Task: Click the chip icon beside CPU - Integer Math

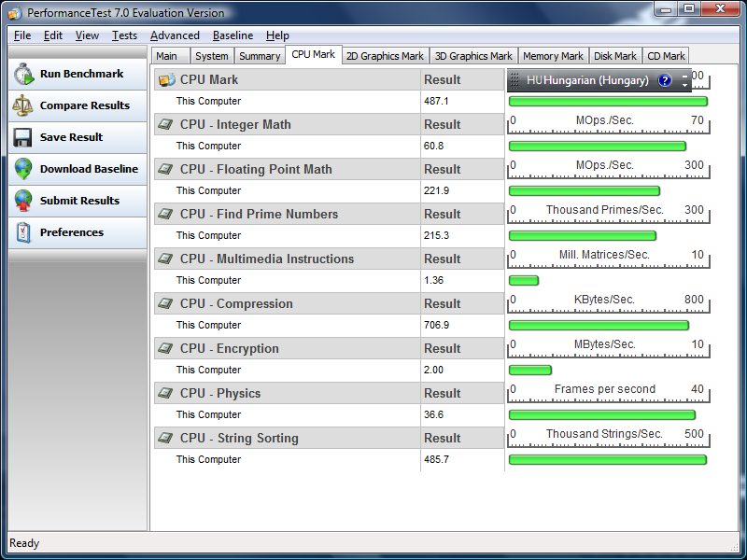Action: pyautogui.click(x=165, y=125)
